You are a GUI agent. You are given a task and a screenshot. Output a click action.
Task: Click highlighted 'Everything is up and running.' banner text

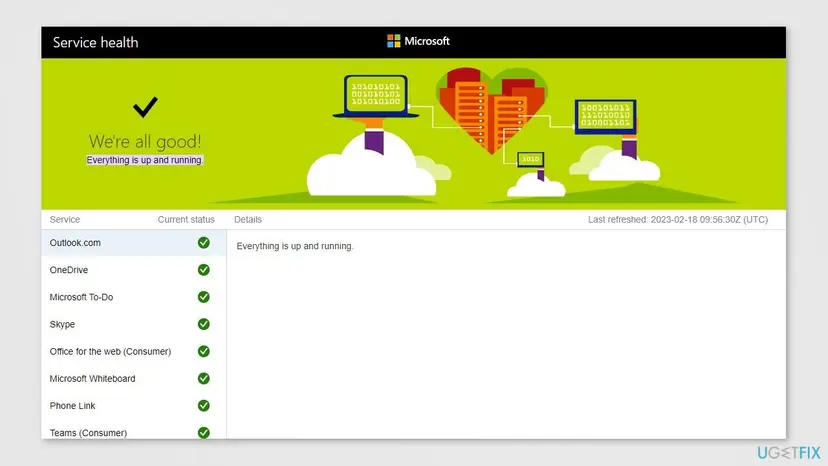[x=145, y=160]
